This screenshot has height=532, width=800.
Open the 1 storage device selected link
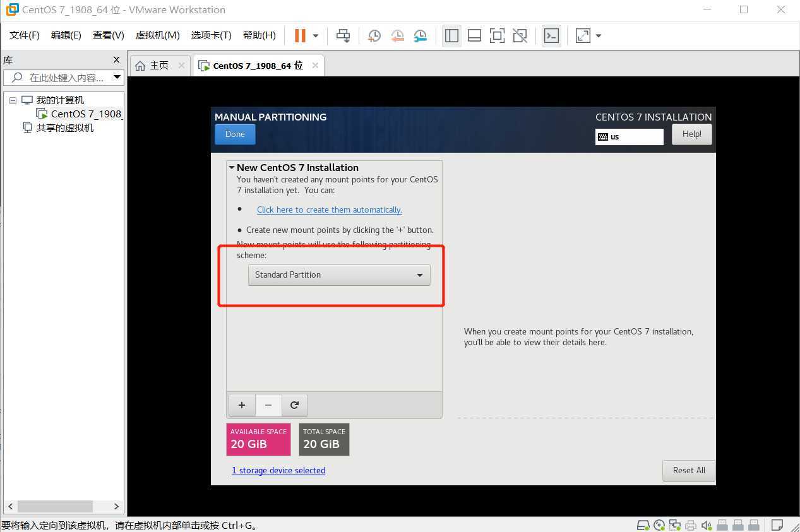pos(278,470)
